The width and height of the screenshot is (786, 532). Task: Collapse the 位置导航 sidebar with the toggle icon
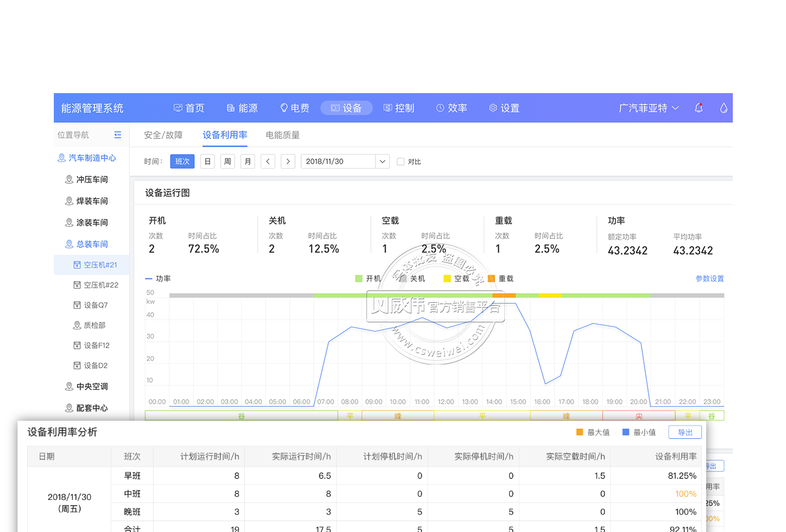coord(118,135)
